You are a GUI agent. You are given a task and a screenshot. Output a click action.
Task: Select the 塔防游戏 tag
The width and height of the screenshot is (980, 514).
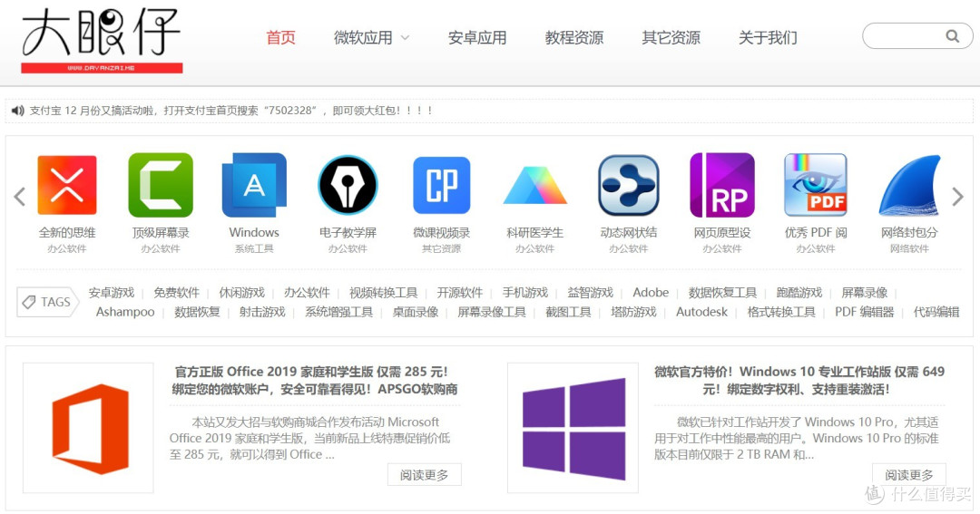click(633, 312)
